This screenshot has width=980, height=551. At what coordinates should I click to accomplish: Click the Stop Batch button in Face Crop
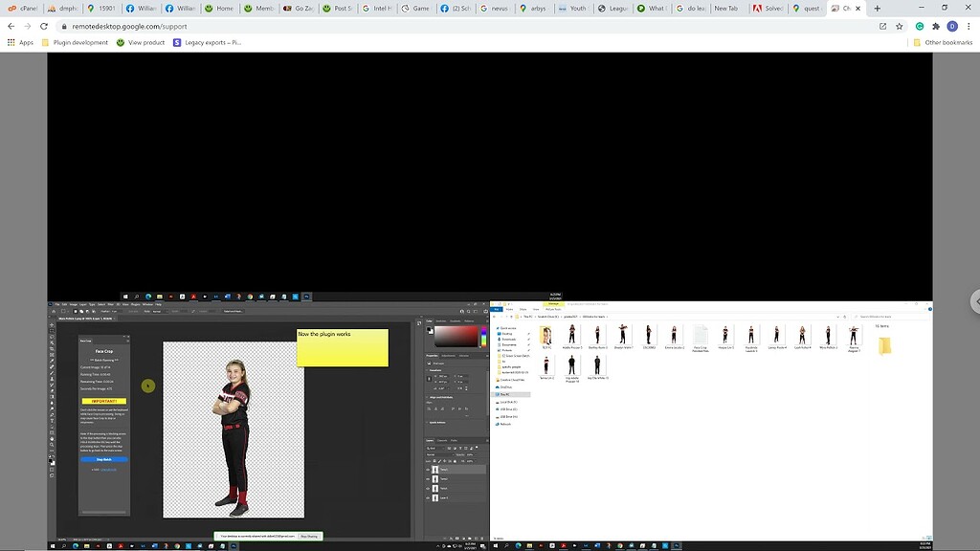tap(105, 459)
